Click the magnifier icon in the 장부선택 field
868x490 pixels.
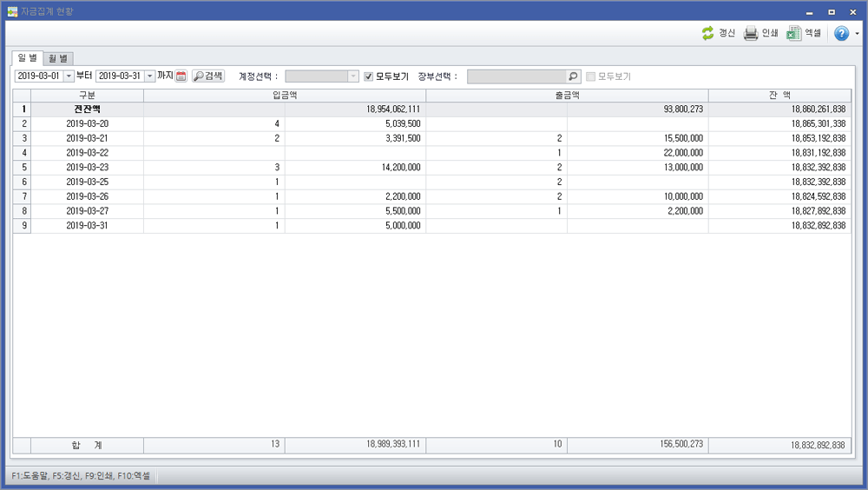pyautogui.click(x=573, y=76)
